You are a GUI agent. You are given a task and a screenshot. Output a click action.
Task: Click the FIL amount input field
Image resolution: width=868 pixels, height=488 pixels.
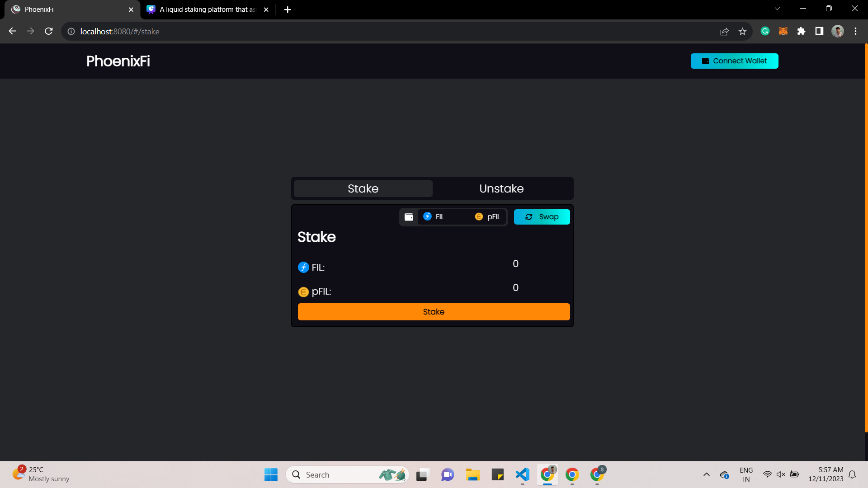click(515, 264)
